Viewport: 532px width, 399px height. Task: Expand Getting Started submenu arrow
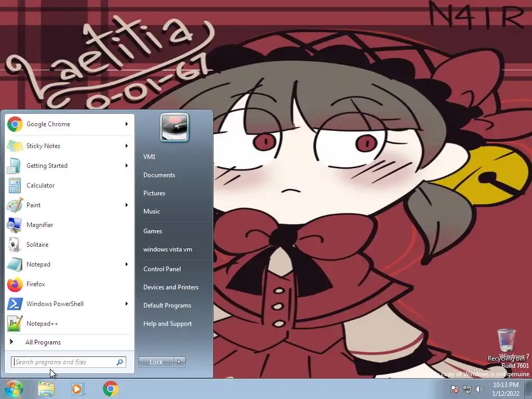[x=127, y=166]
